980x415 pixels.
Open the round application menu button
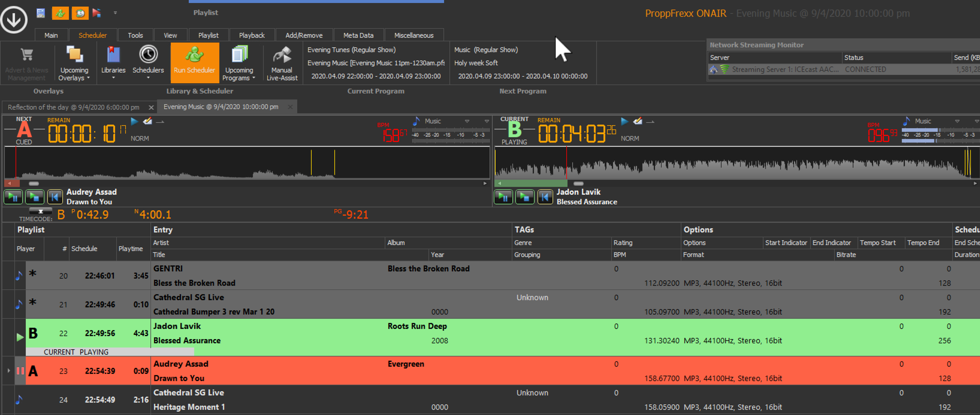14,19
